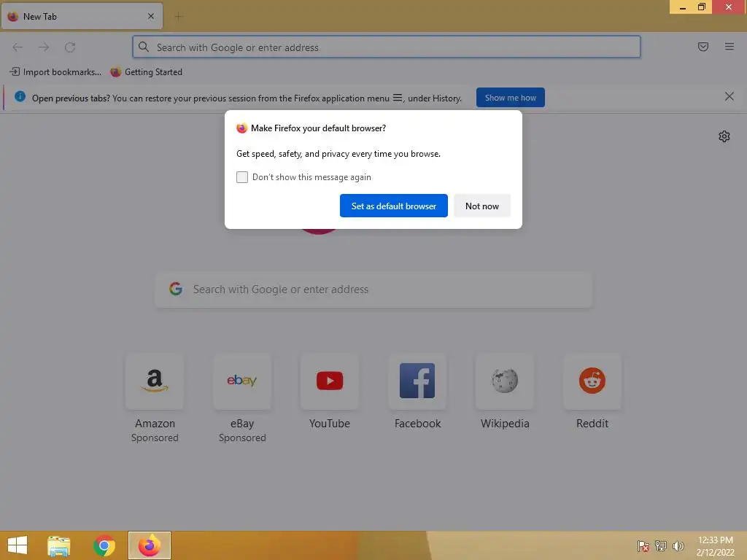This screenshot has width=747, height=560.
Task: Launch Chrome from the taskbar
Action: coord(104,545)
